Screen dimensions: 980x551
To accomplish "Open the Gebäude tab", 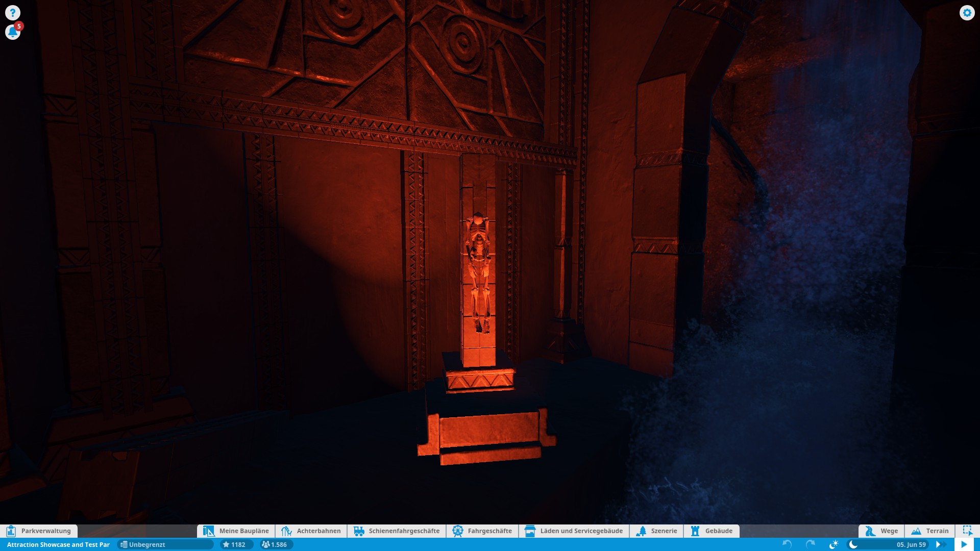I will 712,531.
